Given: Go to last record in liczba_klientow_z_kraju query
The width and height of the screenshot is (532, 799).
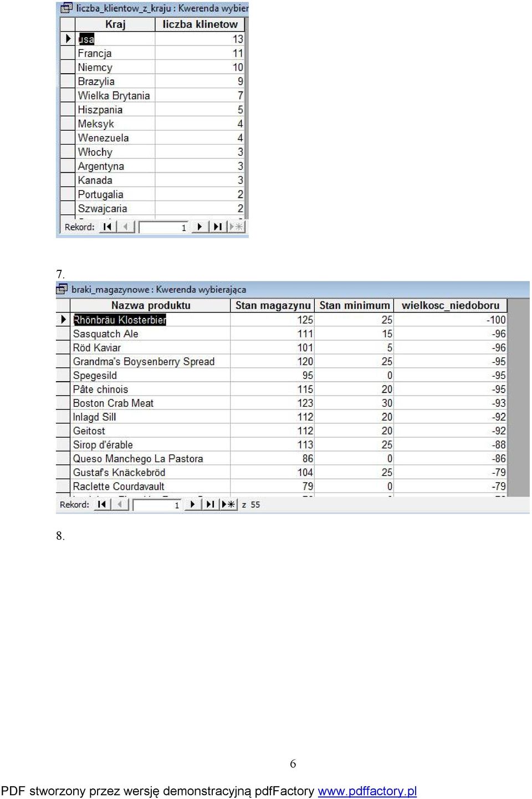Looking at the screenshot, I should (218, 227).
